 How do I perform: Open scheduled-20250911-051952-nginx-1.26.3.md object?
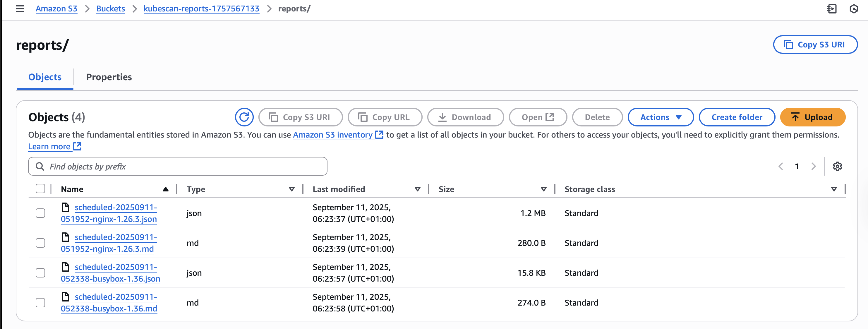coord(109,243)
